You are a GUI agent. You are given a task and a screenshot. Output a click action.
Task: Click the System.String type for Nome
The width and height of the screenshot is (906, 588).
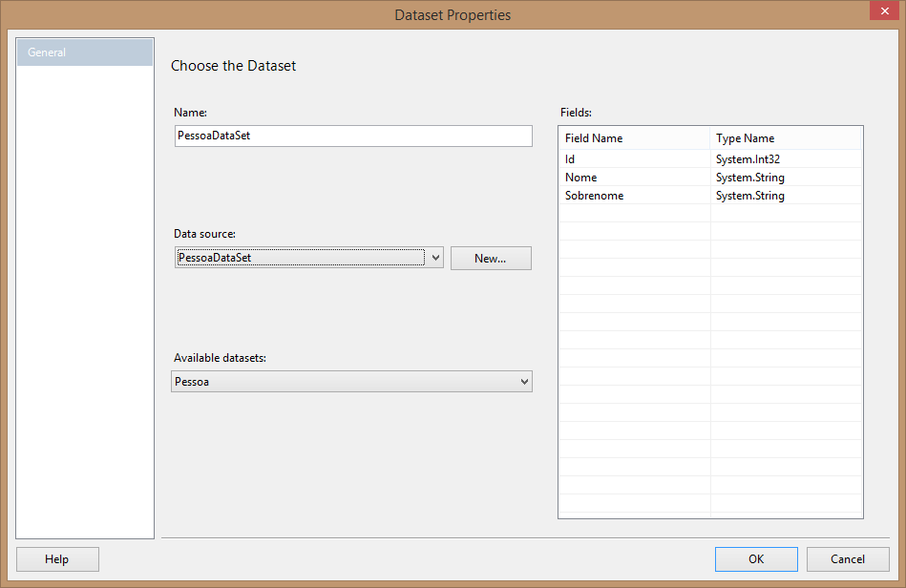click(x=785, y=178)
